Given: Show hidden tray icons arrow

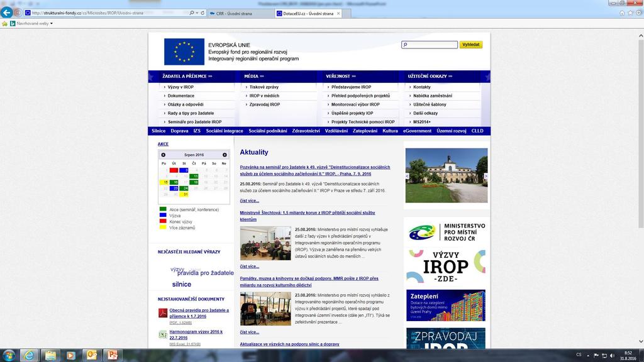Looking at the screenshot, I should point(588,356).
